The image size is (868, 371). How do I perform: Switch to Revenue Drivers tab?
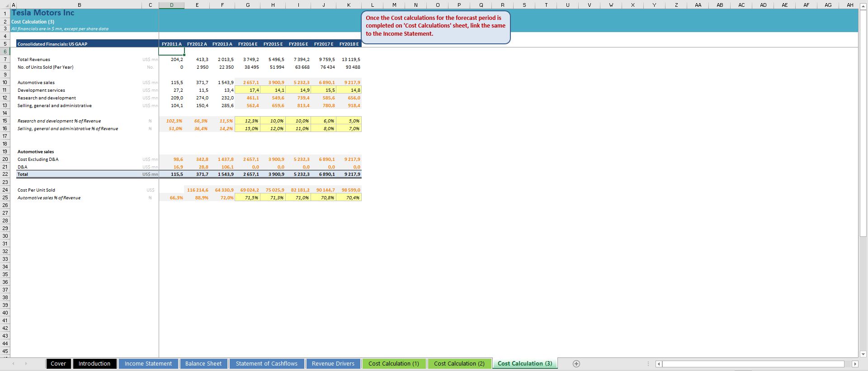tap(333, 364)
